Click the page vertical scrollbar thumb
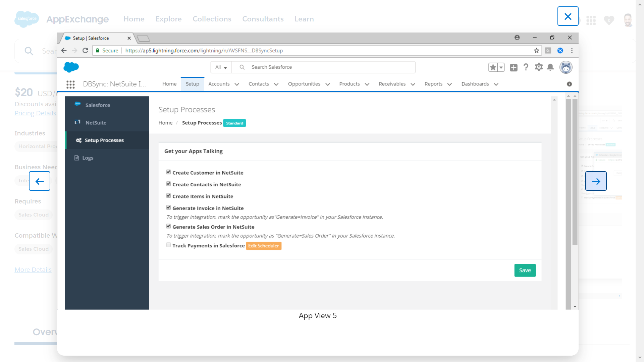 pos(575,172)
